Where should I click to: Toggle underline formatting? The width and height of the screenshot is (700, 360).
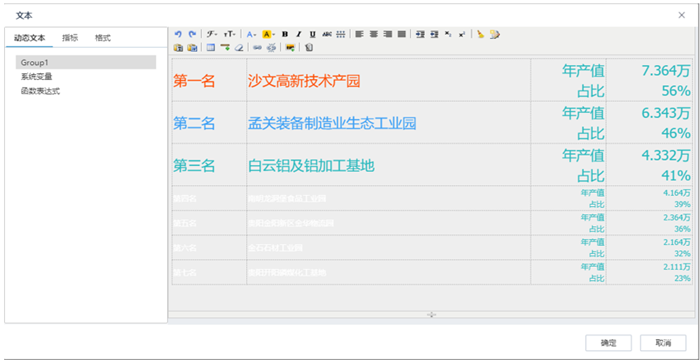point(313,34)
